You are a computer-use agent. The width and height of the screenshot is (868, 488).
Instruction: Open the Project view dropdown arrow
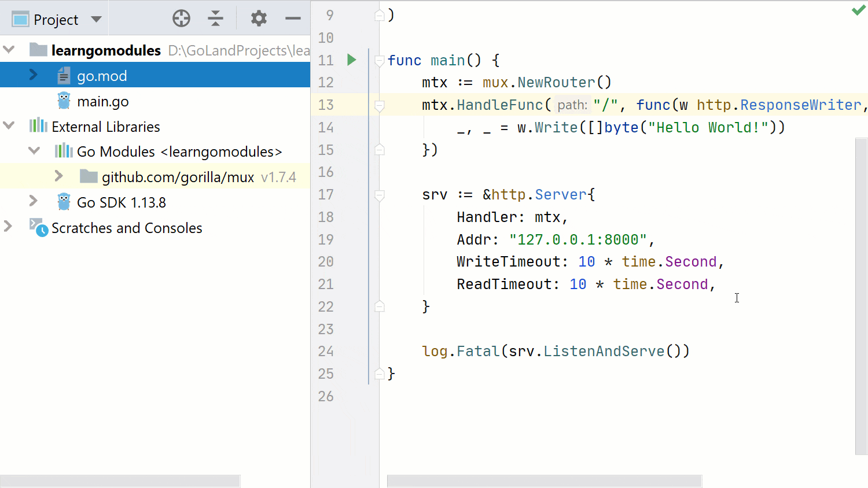click(96, 19)
